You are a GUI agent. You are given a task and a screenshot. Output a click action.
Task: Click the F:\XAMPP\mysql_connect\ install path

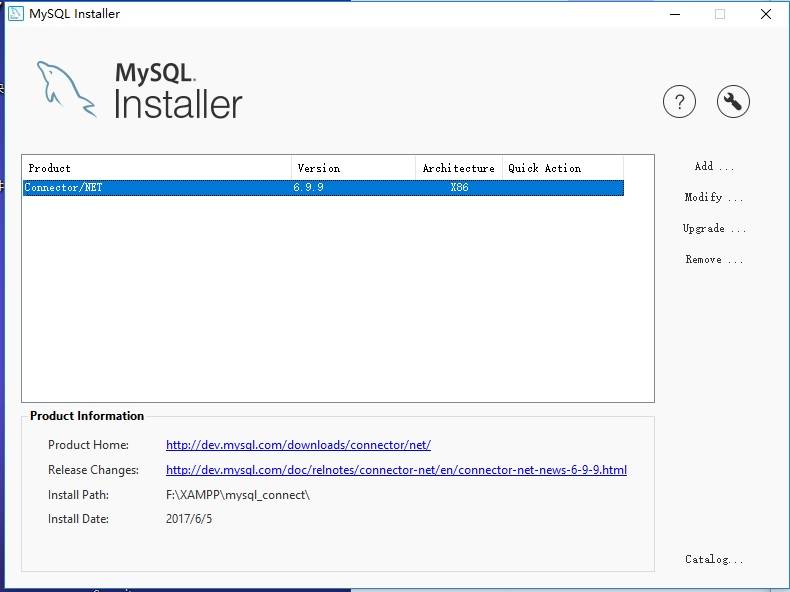pos(238,495)
